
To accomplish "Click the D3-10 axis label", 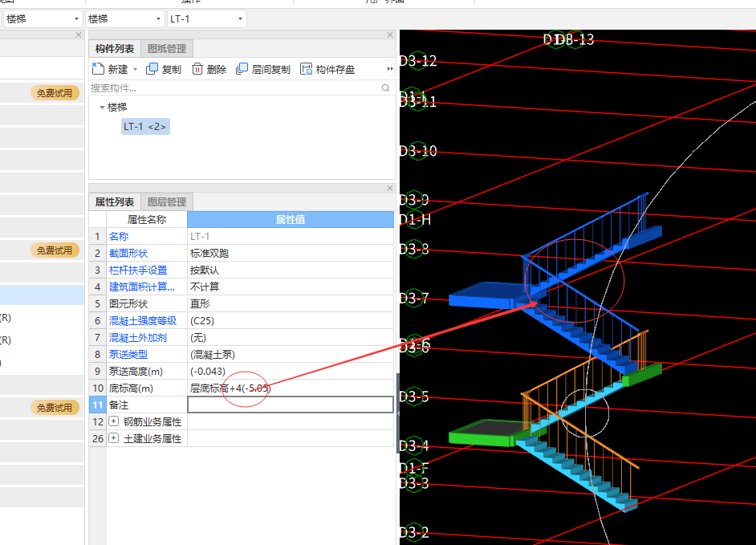I will (x=418, y=151).
